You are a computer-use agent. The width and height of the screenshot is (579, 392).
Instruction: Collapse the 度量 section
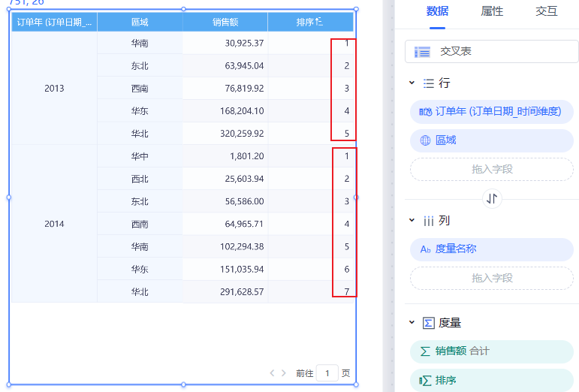(x=412, y=322)
